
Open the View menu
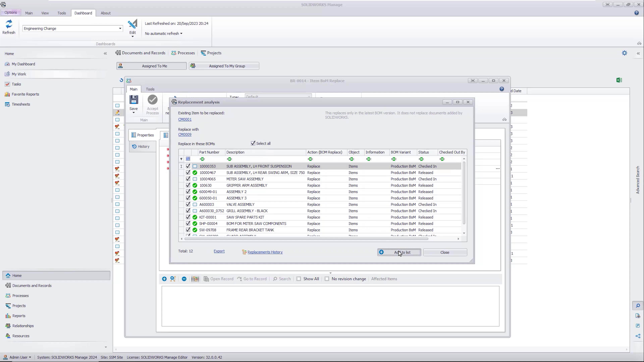45,13
